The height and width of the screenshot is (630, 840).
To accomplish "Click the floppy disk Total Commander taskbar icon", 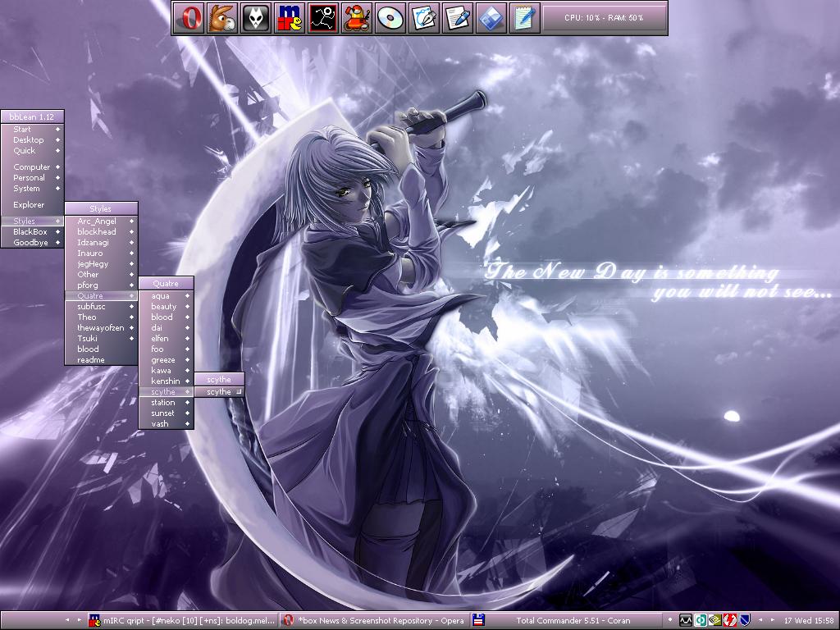I will point(478,620).
